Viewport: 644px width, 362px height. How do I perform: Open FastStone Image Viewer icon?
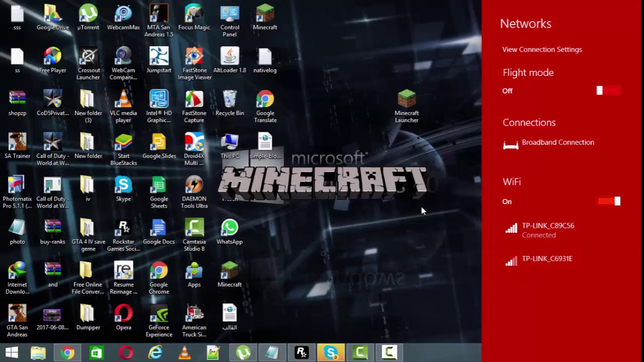[x=194, y=64]
